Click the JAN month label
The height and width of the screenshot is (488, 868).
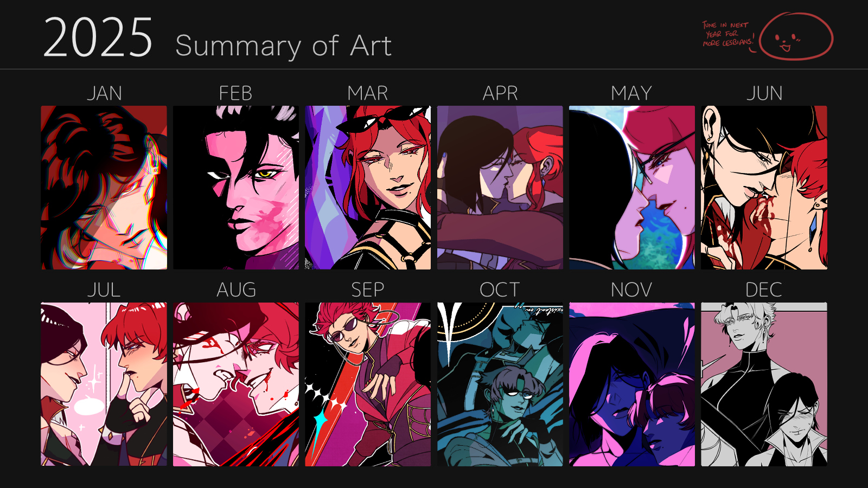pos(104,93)
